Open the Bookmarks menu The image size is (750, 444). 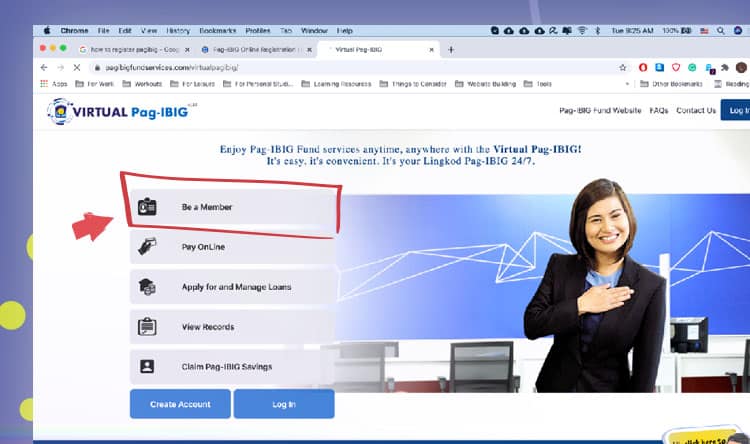218,30
